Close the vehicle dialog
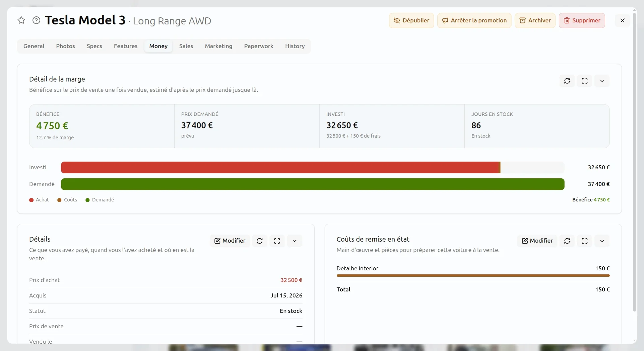The width and height of the screenshot is (644, 351). coord(622,20)
